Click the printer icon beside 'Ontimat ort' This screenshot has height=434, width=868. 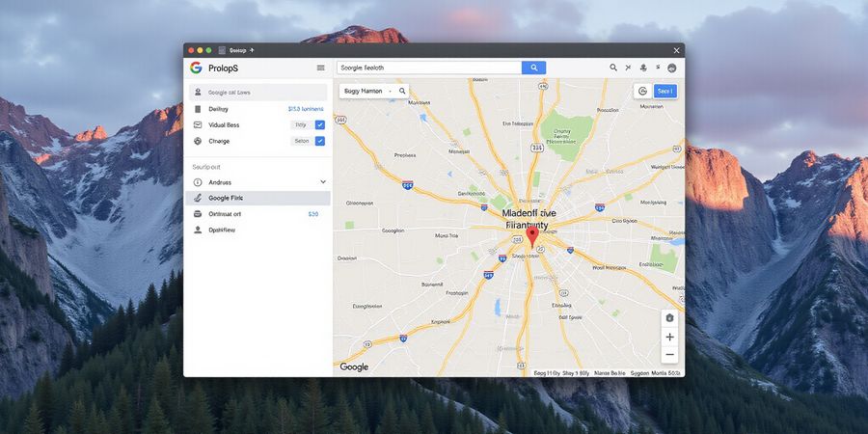198,214
